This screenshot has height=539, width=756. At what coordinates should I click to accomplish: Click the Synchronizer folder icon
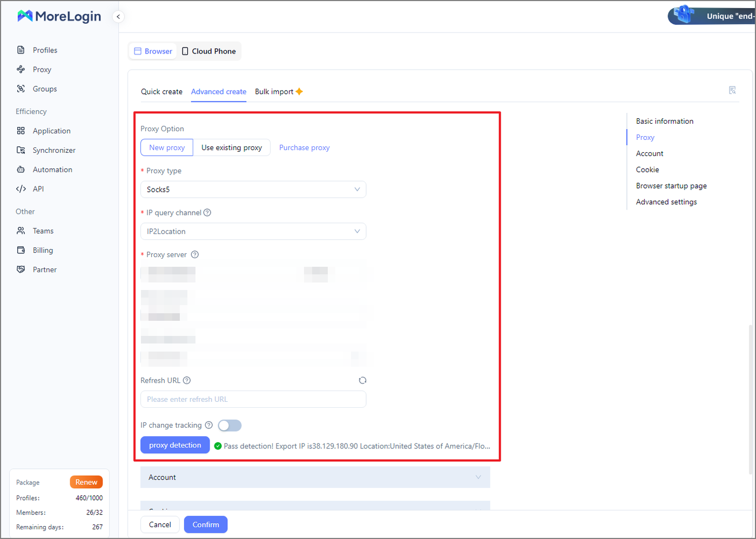click(21, 150)
